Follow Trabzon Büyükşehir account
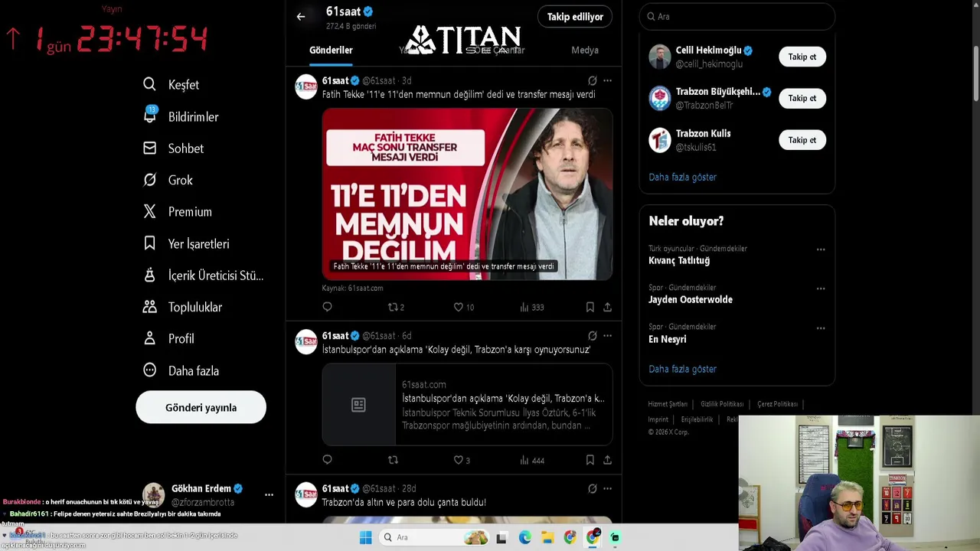This screenshot has height=551, width=980. click(802, 98)
